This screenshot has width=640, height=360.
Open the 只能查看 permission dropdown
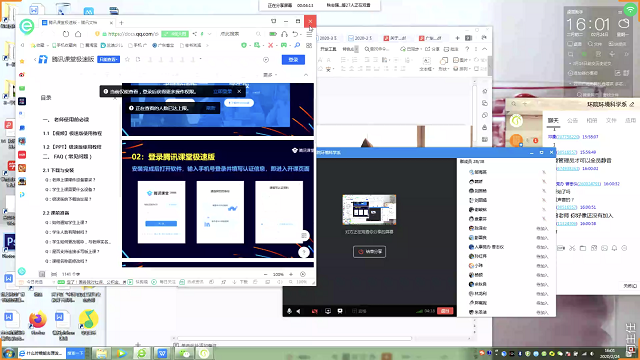point(109,60)
